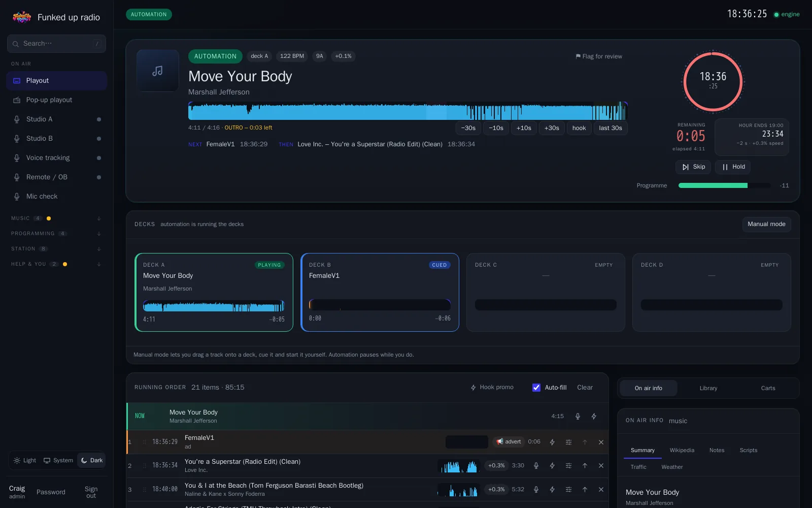
Task: Jump back with the −10s button
Action: click(496, 128)
